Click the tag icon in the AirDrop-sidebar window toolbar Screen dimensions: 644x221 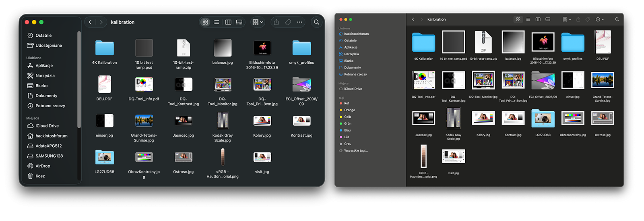pos(288,22)
